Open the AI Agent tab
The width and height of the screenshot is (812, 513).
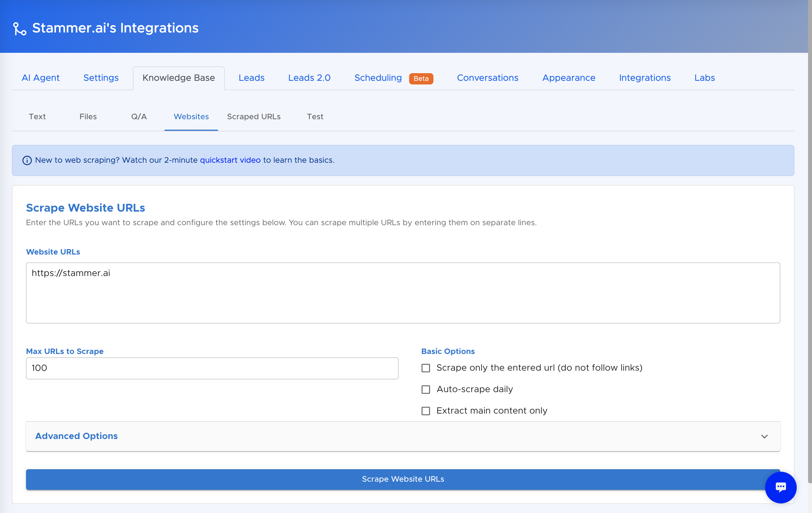[x=40, y=78]
